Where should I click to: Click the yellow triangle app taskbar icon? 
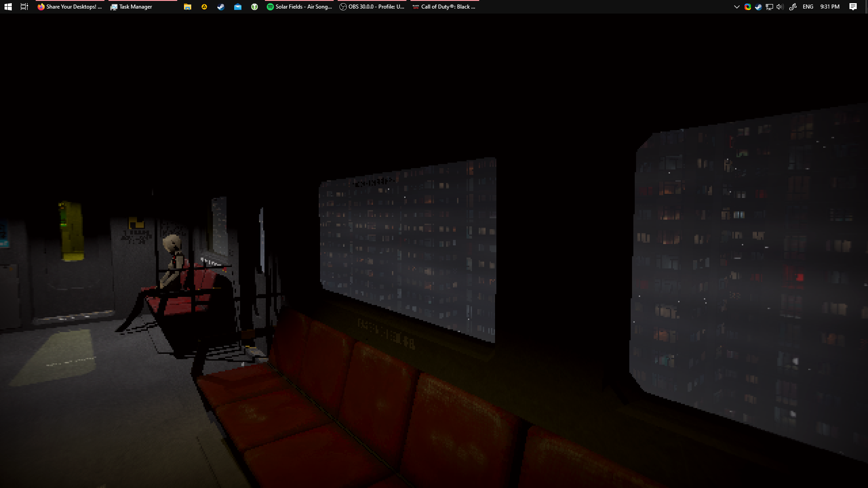click(x=204, y=7)
